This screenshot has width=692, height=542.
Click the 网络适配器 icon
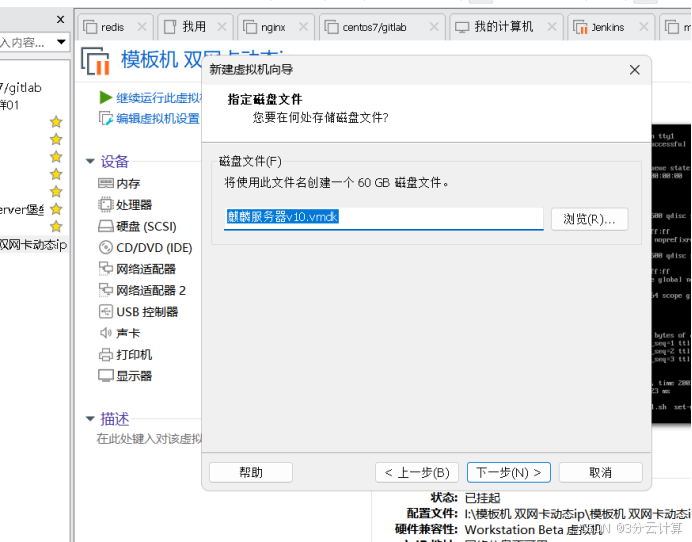[106, 268]
